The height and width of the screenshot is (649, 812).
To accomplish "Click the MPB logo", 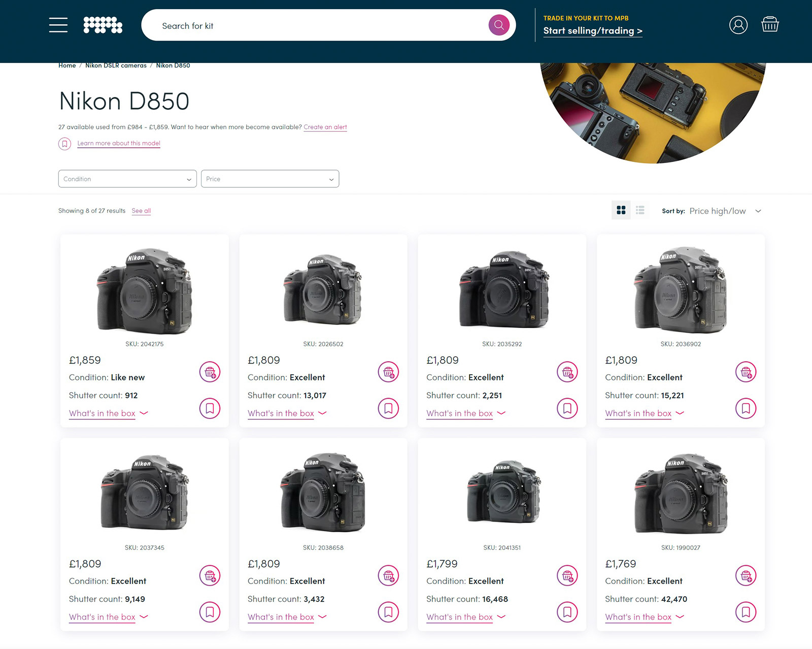I will (x=103, y=24).
